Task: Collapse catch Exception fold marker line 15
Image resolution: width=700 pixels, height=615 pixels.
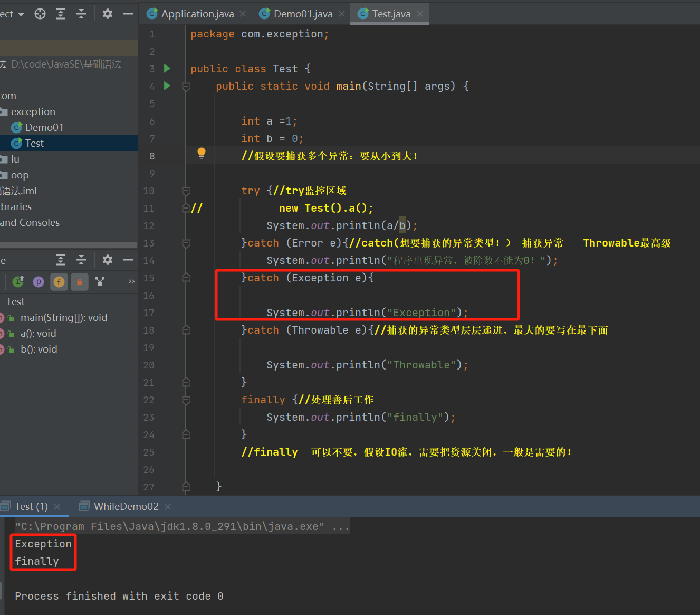Action: click(186, 278)
